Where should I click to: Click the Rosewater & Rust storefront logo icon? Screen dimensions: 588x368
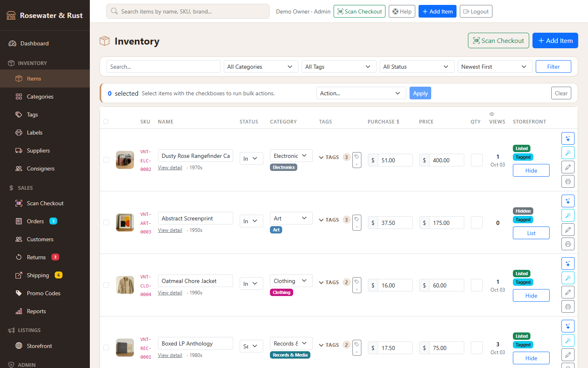(11, 16)
